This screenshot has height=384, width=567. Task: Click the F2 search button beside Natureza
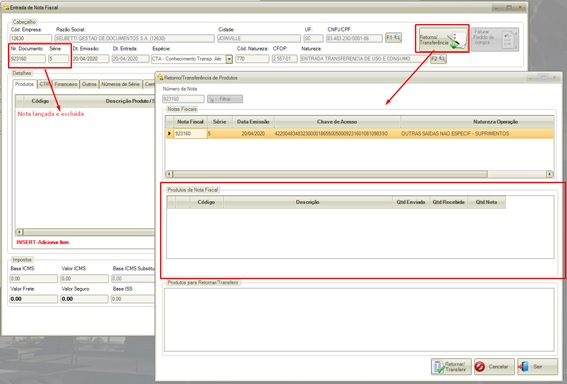438,59
